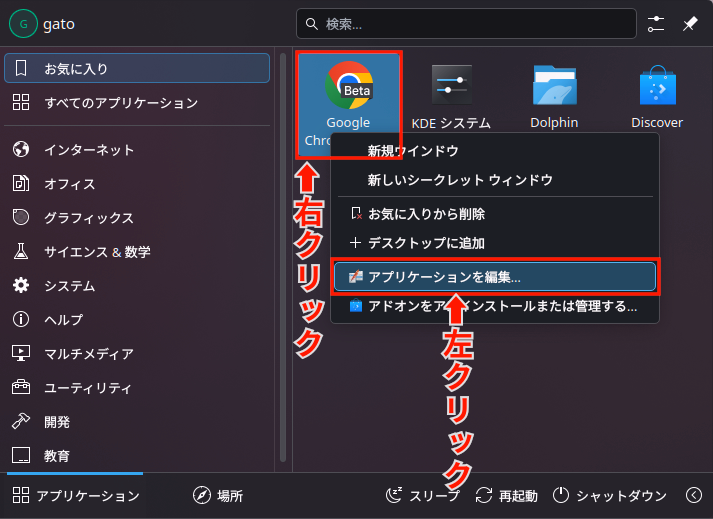This screenshot has height=519, width=713.
Task: Select the お気に入り category
Action: 137,68
